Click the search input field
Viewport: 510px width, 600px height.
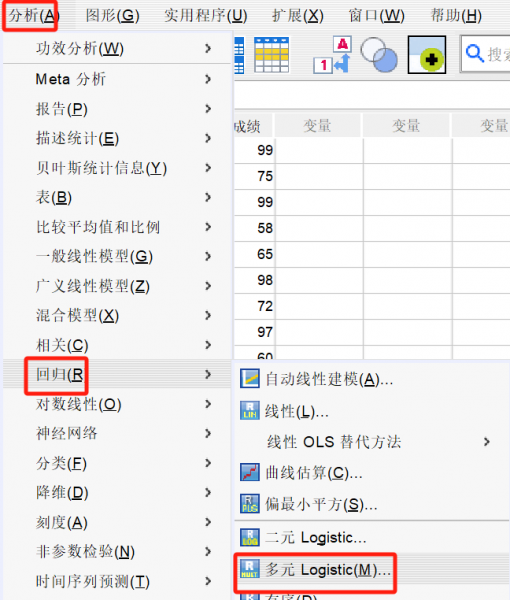(486, 54)
